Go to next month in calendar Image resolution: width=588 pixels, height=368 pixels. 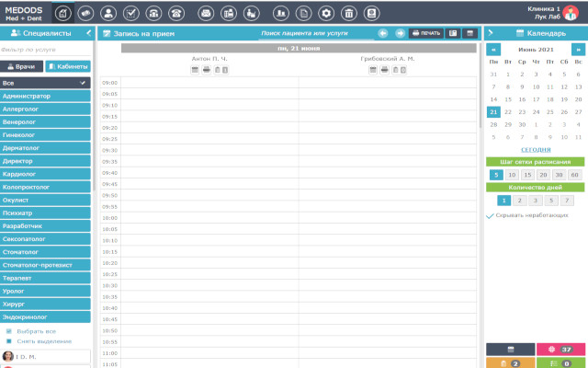click(578, 50)
